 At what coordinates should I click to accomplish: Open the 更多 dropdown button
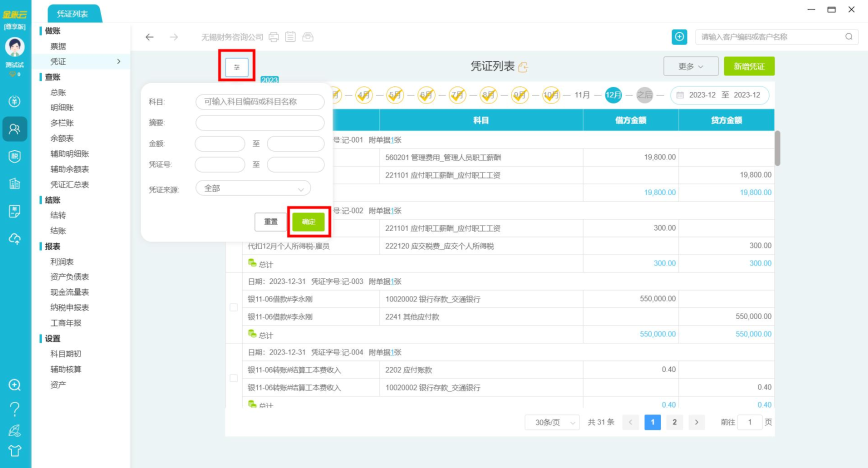tap(690, 66)
